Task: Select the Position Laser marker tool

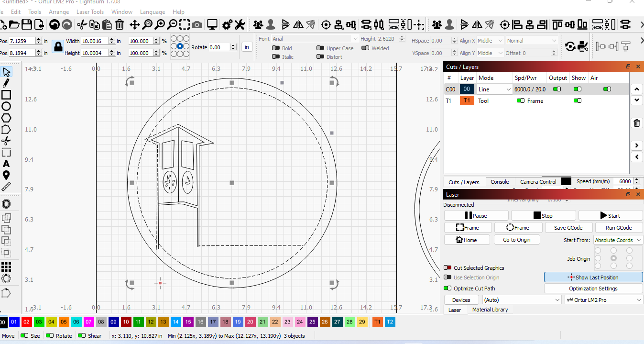Action: click(x=6, y=176)
